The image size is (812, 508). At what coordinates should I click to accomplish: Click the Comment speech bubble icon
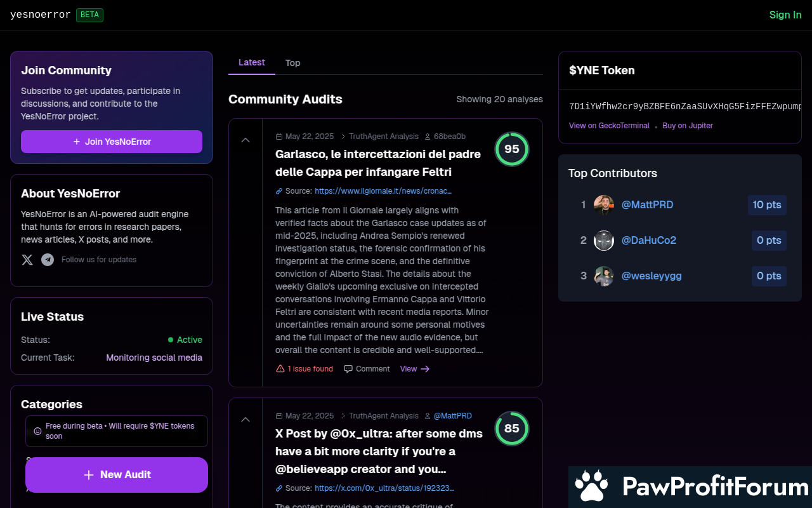pyautogui.click(x=348, y=369)
